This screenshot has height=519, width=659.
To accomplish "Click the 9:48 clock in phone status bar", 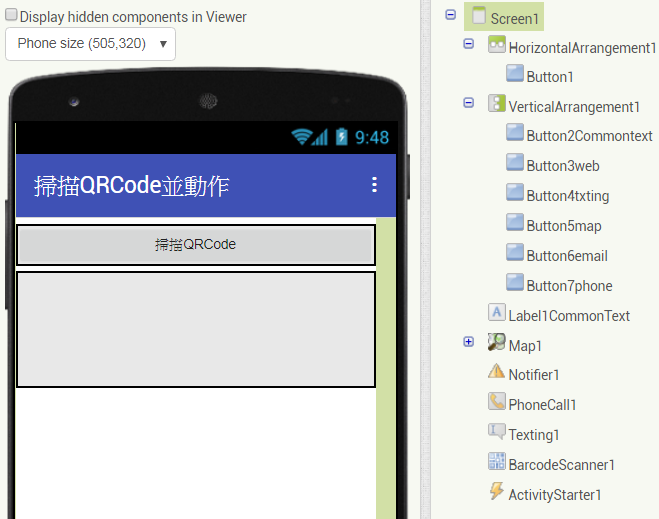I will [372, 137].
